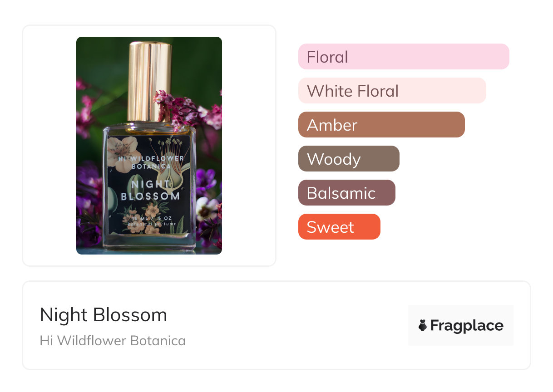Click the Fragplace wordmark text
Screen dimensions: 553x392
(x=467, y=325)
